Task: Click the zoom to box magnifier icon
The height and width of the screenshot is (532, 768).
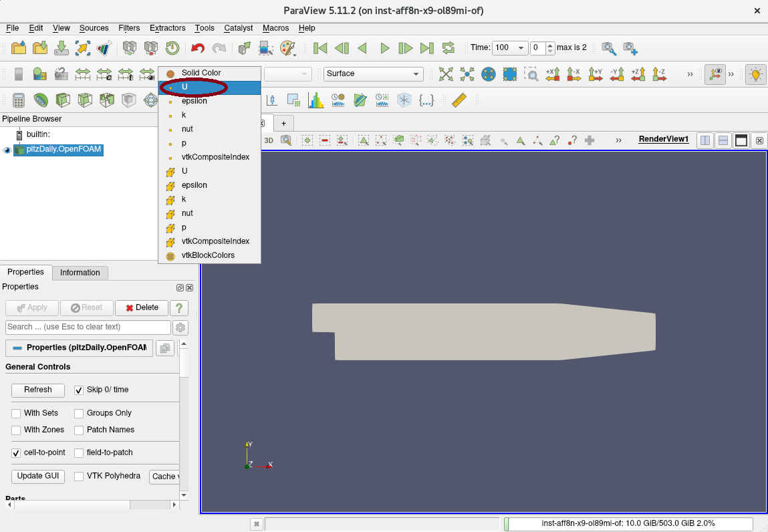Action: point(531,74)
